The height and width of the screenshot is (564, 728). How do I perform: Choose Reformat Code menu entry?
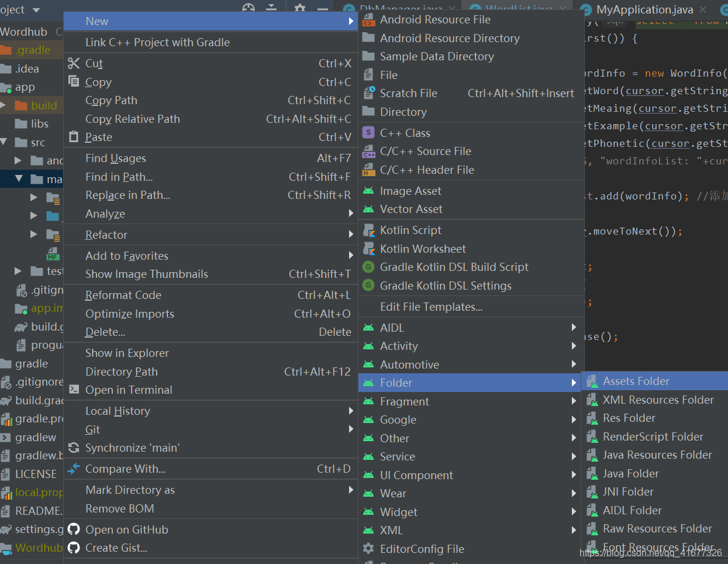point(211,295)
